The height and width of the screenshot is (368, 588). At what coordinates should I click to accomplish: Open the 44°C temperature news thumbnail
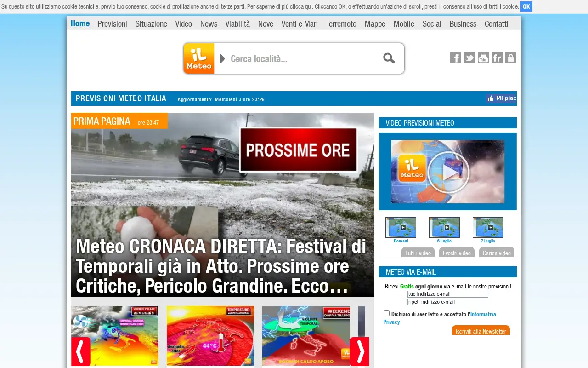210,336
